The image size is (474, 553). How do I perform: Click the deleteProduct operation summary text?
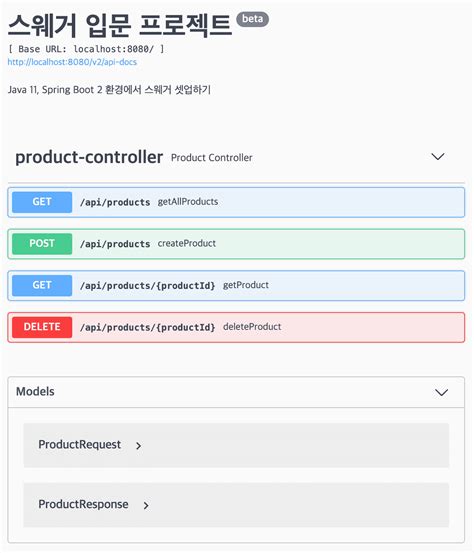(x=252, y=327)
